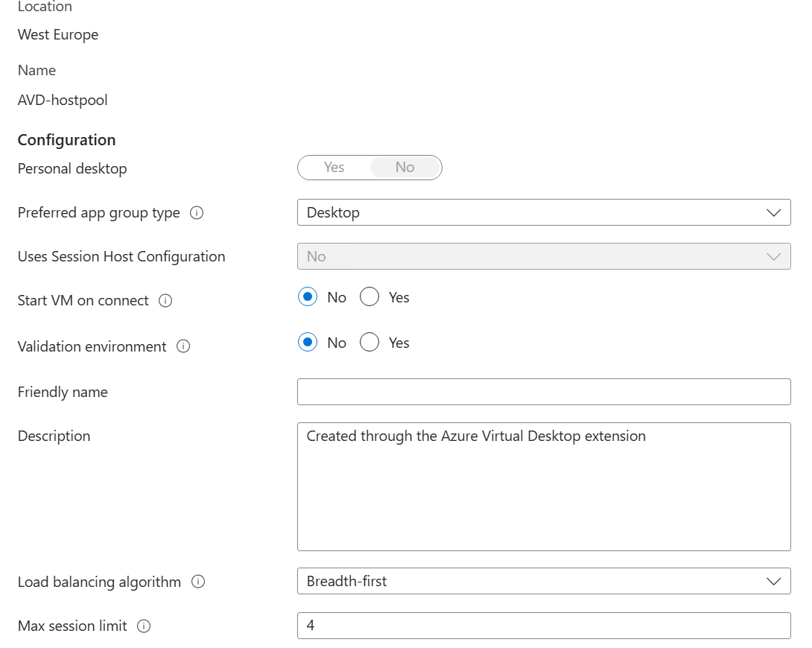Image resolution: width=812 pixels, height=648 pixels.
Task: Click the Name label above AVD-hostpool
Action: (37, 71)
